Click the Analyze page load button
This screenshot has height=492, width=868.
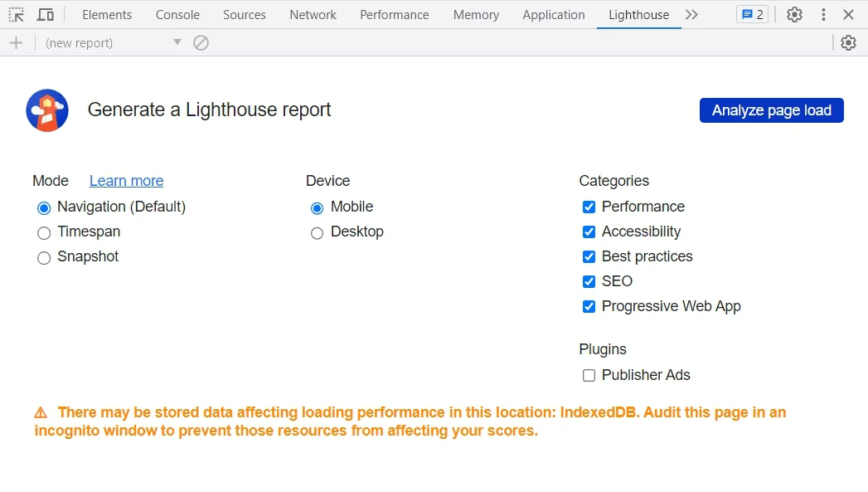click(771, 110)
